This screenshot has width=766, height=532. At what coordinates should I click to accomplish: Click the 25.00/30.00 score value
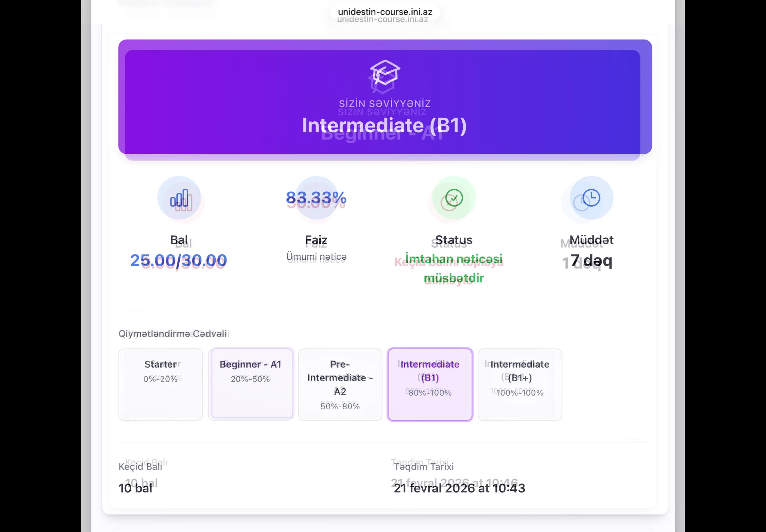click(x=178, y=260)
